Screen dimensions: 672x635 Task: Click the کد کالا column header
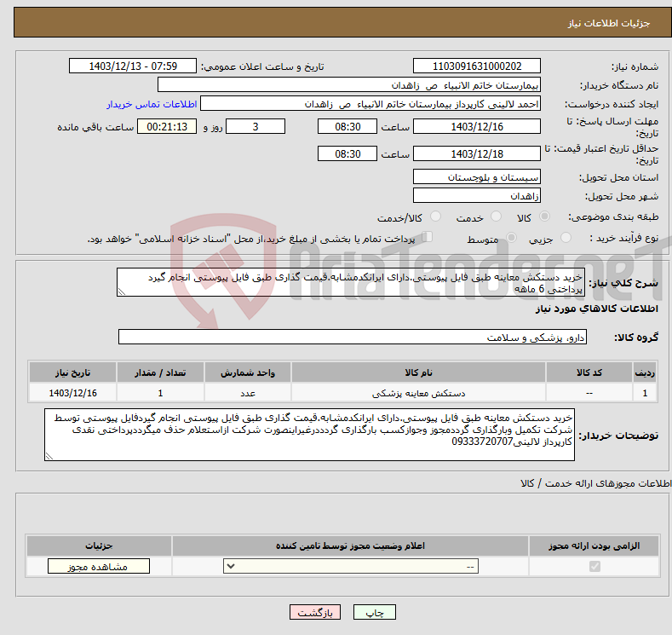pyautogui.click(x=589, y=372)
